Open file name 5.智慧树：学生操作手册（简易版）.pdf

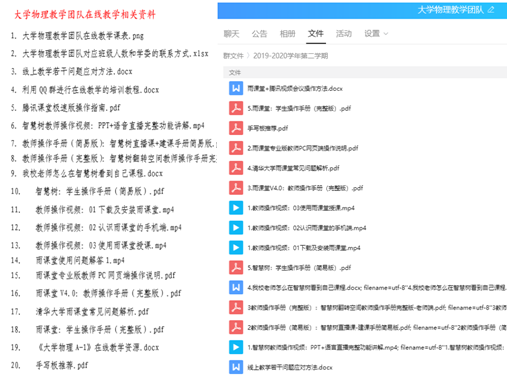299,268
